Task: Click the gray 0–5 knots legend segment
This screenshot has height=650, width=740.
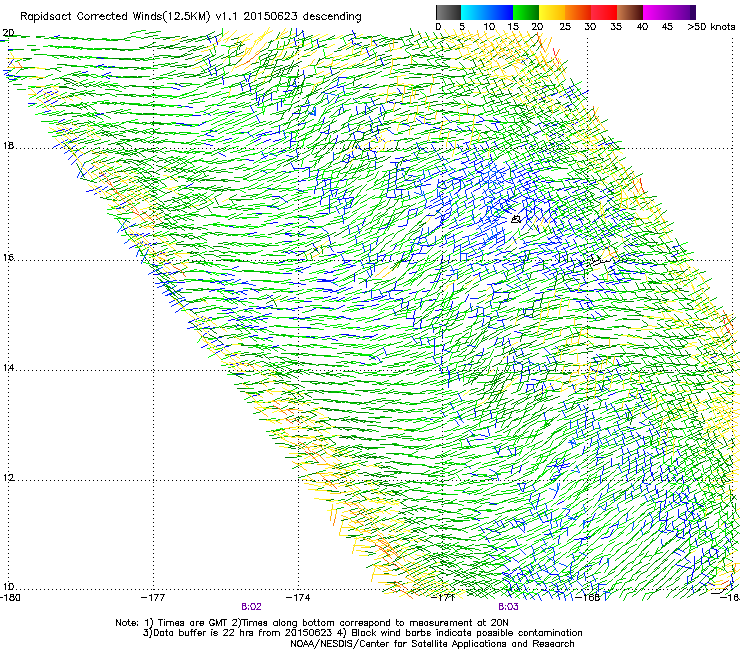Action: [x=448, y=12]
